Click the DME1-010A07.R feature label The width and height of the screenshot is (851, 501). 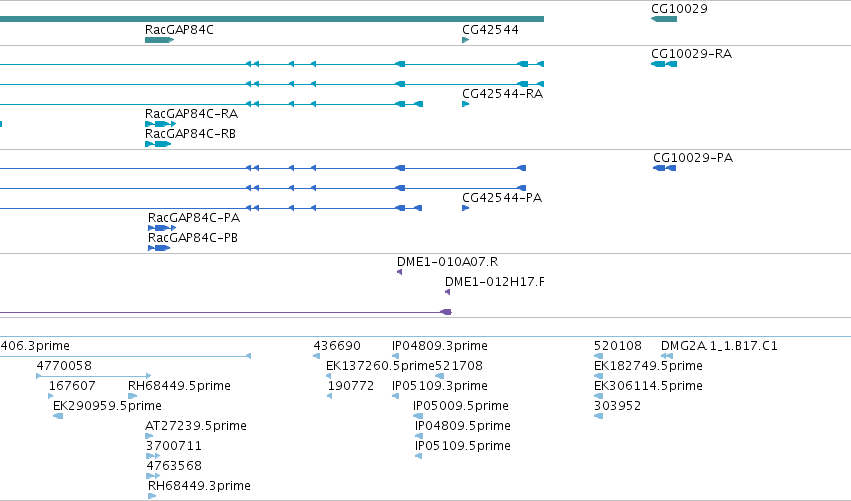click(448, 262)
